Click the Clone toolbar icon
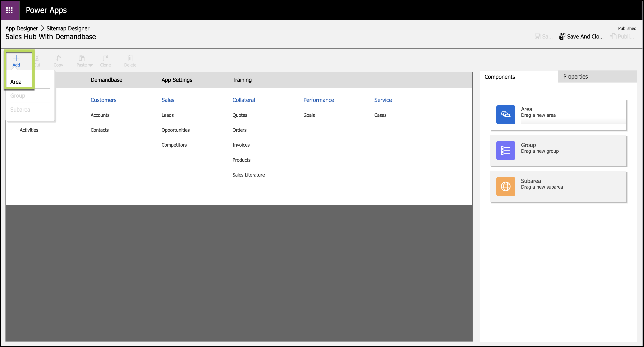The width and height of the screenshot is (644, 347). click(105, 58)
